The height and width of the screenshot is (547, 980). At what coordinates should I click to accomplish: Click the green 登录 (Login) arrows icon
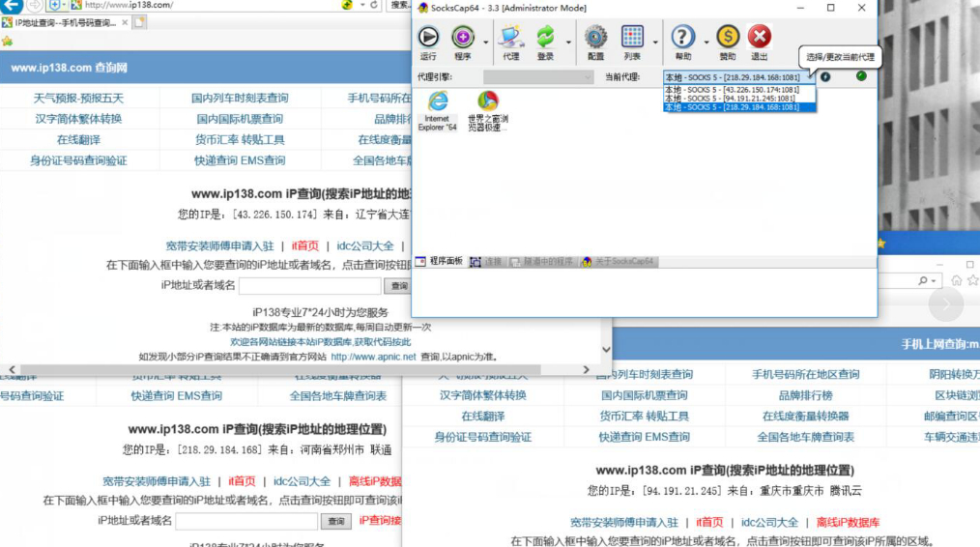[x=545, y=37]
